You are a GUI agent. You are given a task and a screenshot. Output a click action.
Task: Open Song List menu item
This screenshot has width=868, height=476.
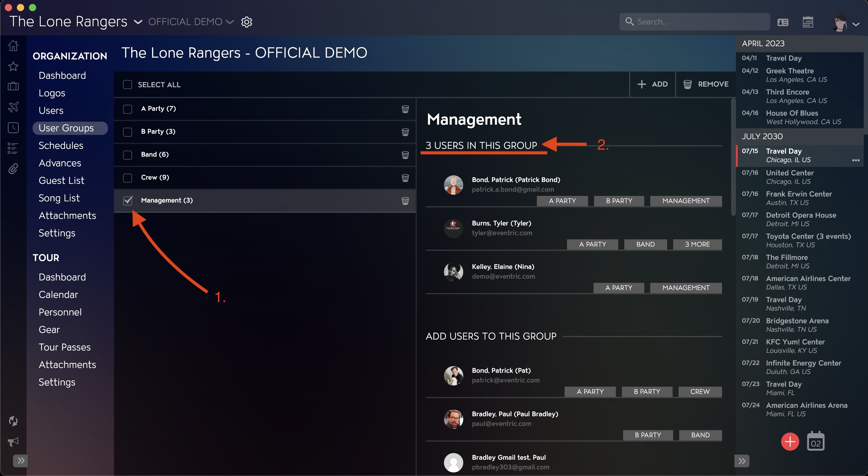coord(59,198)
